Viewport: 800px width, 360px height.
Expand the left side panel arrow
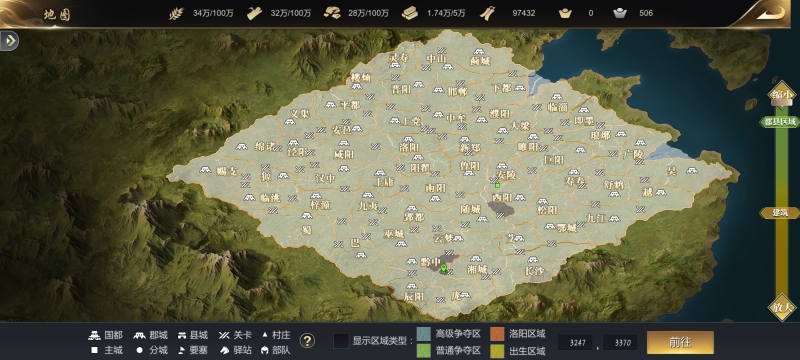tap(10, 40)
